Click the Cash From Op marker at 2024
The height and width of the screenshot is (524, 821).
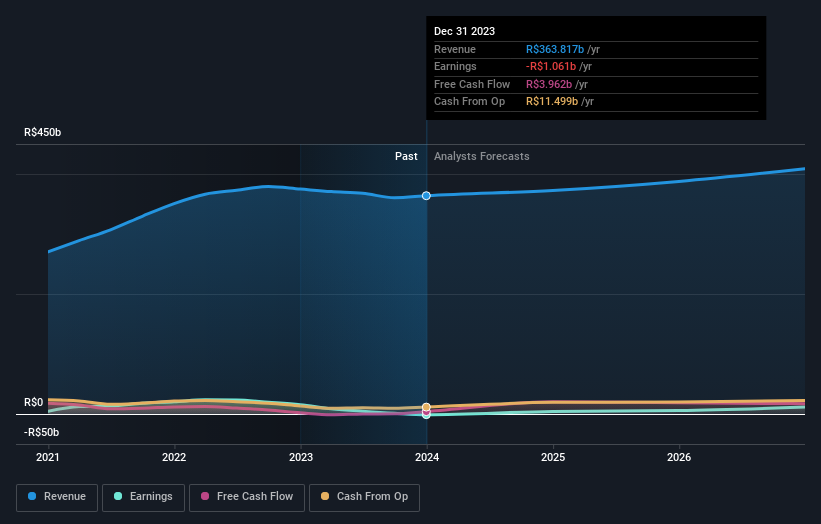pyautogui.click(x=426, y=407)
